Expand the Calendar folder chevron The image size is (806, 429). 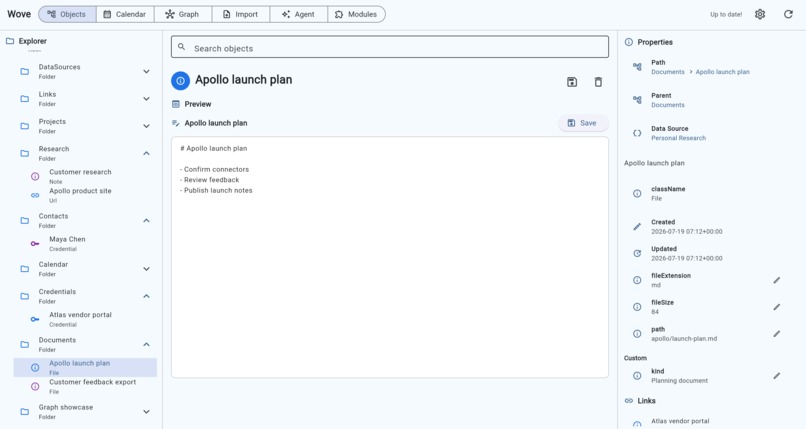coord(146,269)
